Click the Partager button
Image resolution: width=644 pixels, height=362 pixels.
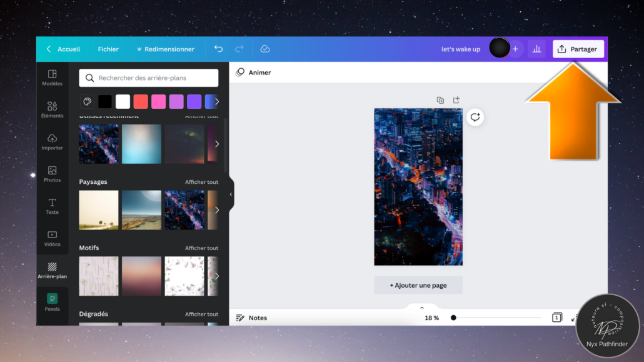[x=578, y=49]
